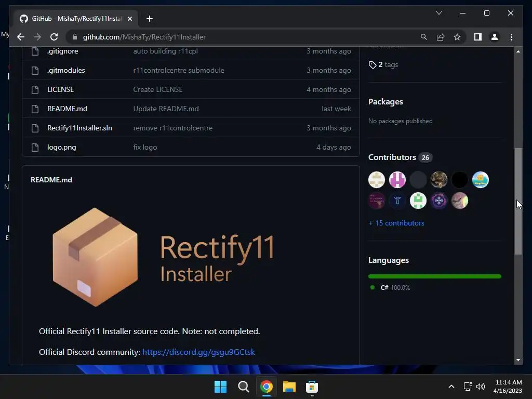Screen dimensions: 532x399
Task: Click the file icon next to LICENSE
Action: click(x=35, y=89)
